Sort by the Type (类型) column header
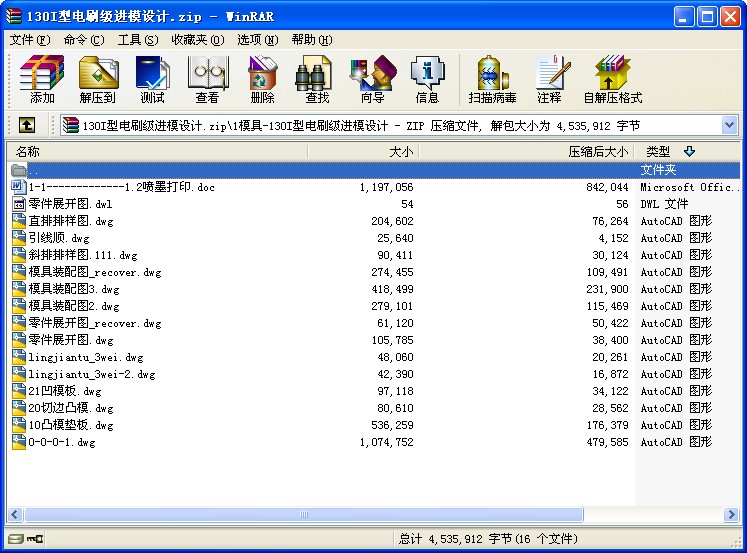 tap(687, 152)
